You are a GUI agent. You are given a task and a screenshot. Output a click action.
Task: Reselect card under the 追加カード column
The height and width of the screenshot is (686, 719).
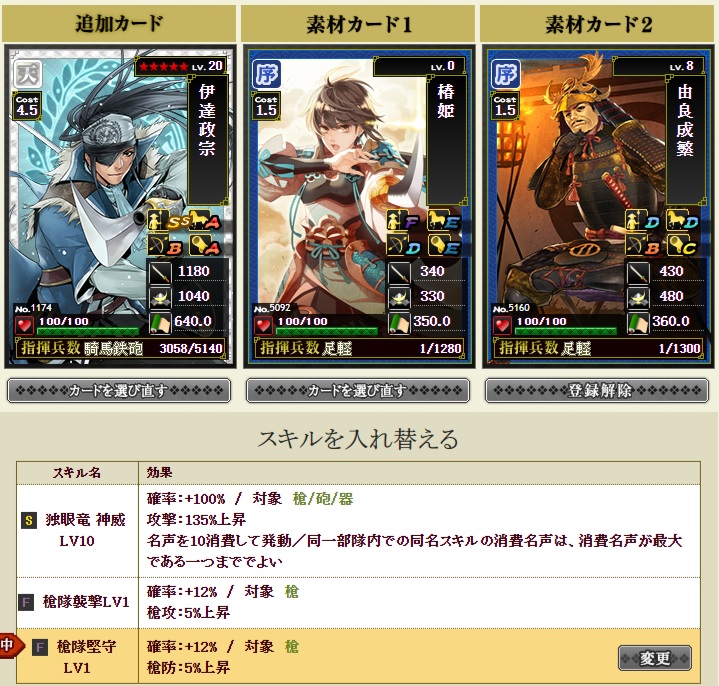(119, 391)
